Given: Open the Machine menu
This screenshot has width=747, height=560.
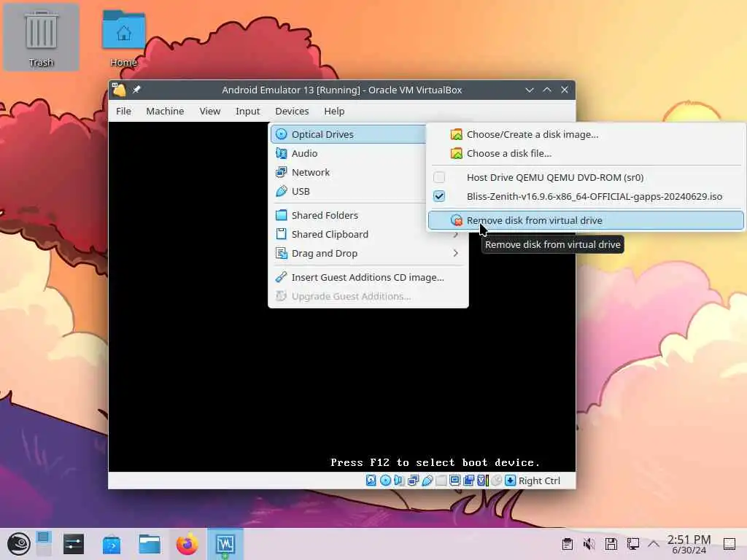Looking at the screenshot, I should [165, 111].
